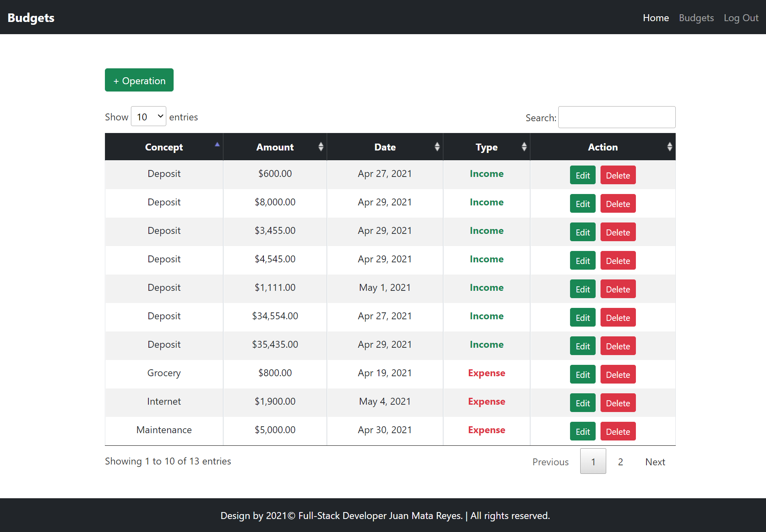Go to page 2 of entries
766x532 pixels.
(x=620, y=461)
